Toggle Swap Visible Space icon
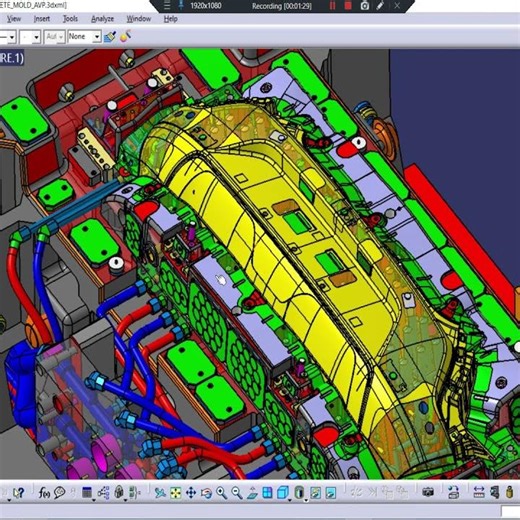 click(x=331, y=493)
